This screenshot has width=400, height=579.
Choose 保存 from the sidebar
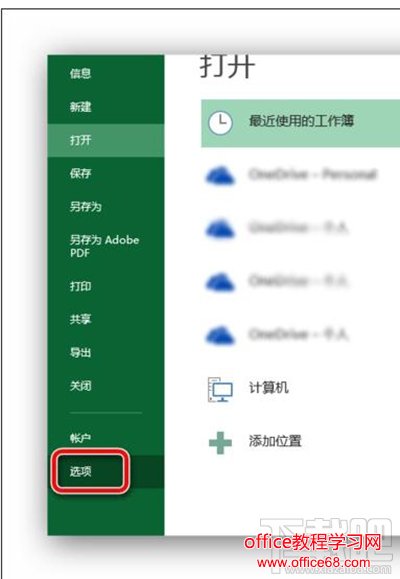click(80, 173)
